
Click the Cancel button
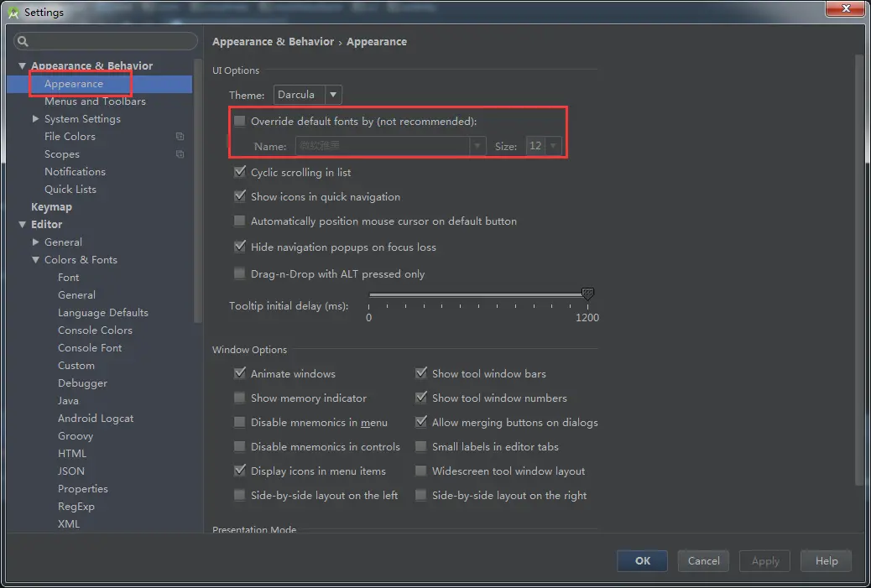coord(703,561)
